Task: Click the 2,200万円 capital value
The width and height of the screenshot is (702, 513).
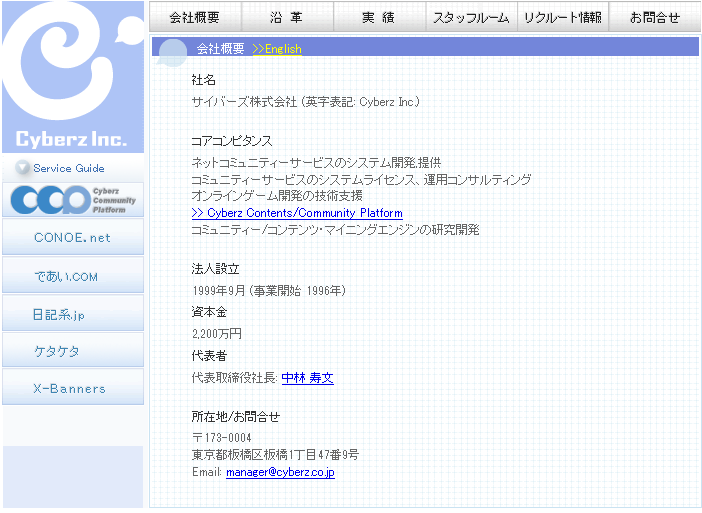Action: 217,334
